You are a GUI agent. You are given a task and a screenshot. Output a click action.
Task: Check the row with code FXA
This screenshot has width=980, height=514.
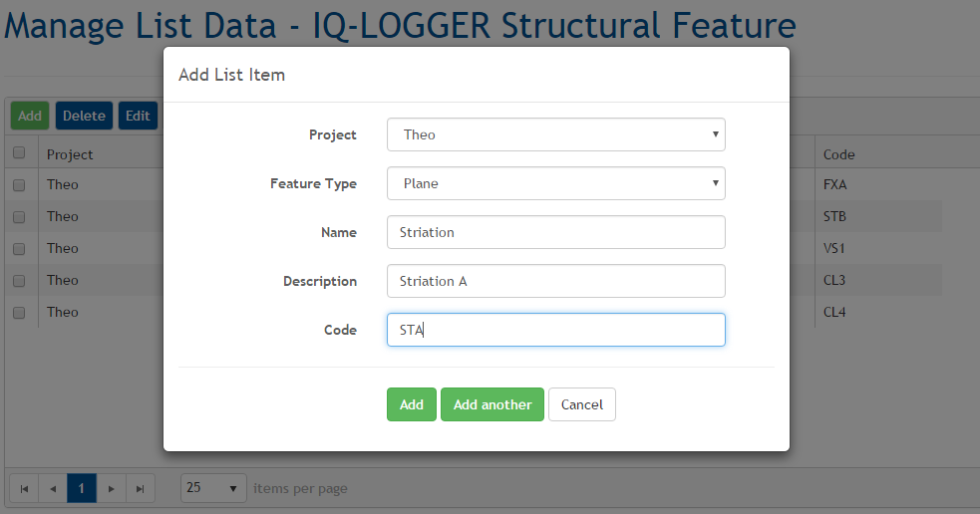pos(19,185)
